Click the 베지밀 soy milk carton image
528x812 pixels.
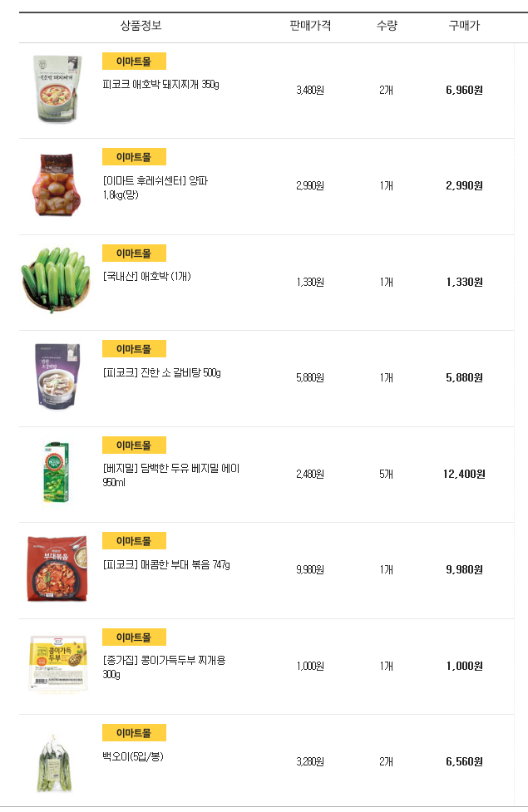click(x=57, y=473)
